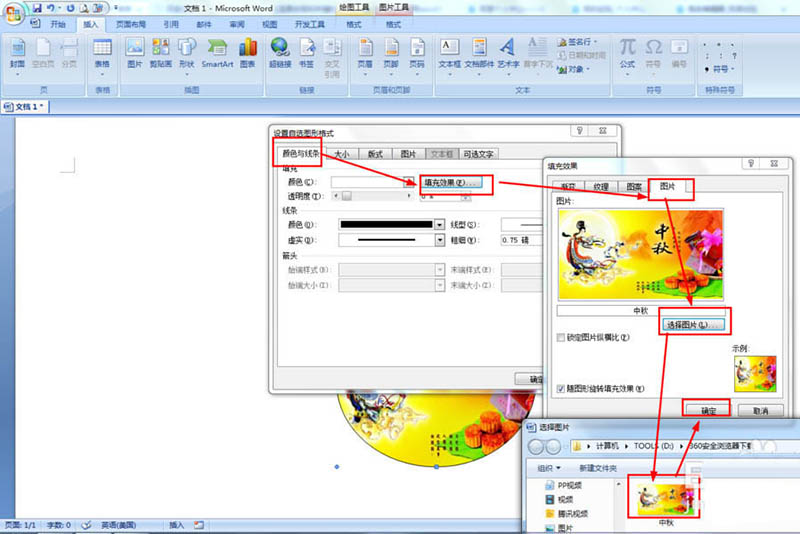Click the line weight (粗细) 0.75 field
Viewport: 800px width, 534px height.
522,240
